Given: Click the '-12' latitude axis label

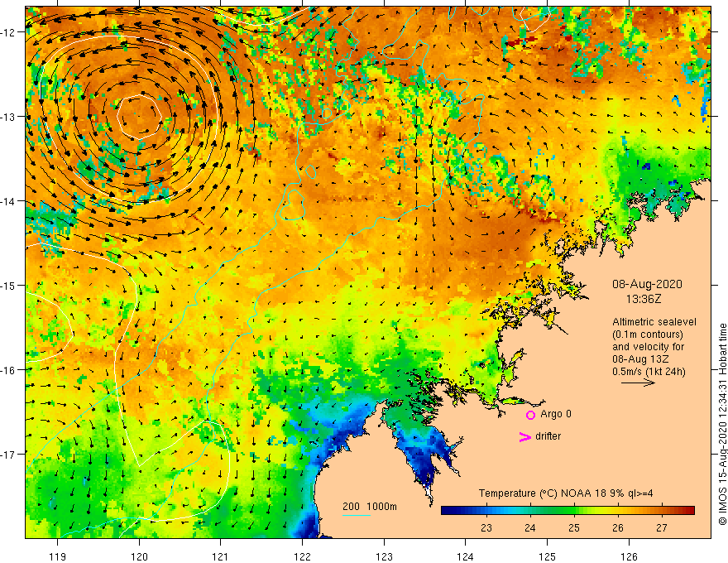Looking at the screenshot, I should click(x=8, y=32).
